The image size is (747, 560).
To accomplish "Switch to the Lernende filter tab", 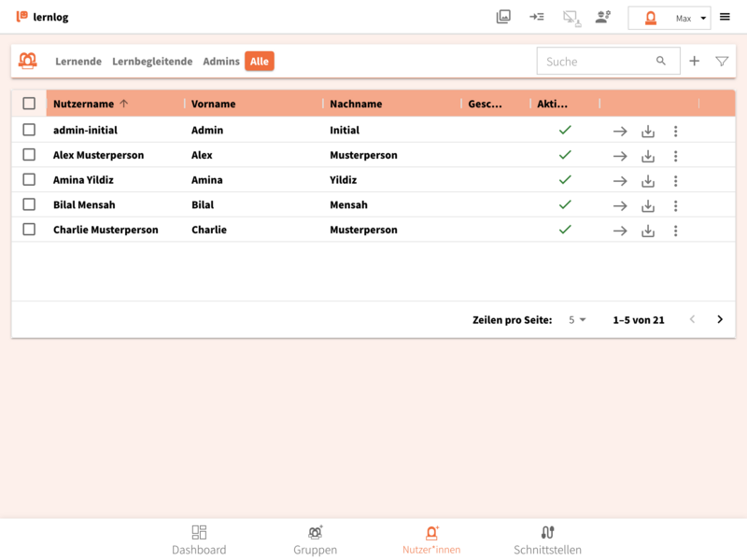I will click(78, 62).
